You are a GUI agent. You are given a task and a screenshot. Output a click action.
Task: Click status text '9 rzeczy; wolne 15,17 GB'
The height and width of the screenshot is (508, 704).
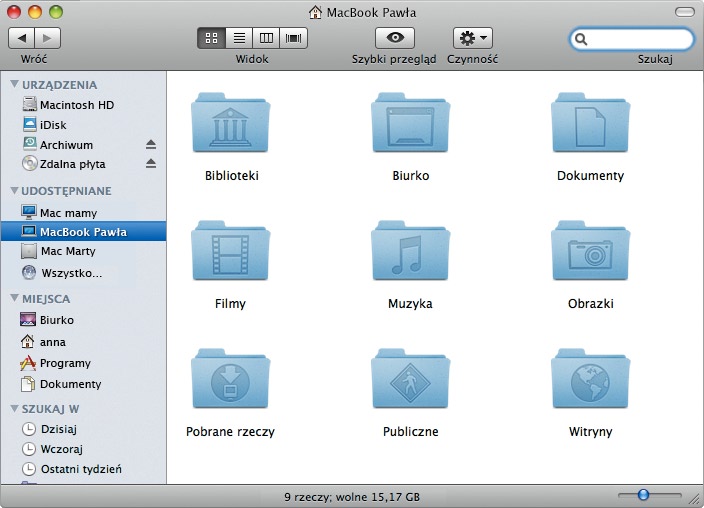[352, 497]
